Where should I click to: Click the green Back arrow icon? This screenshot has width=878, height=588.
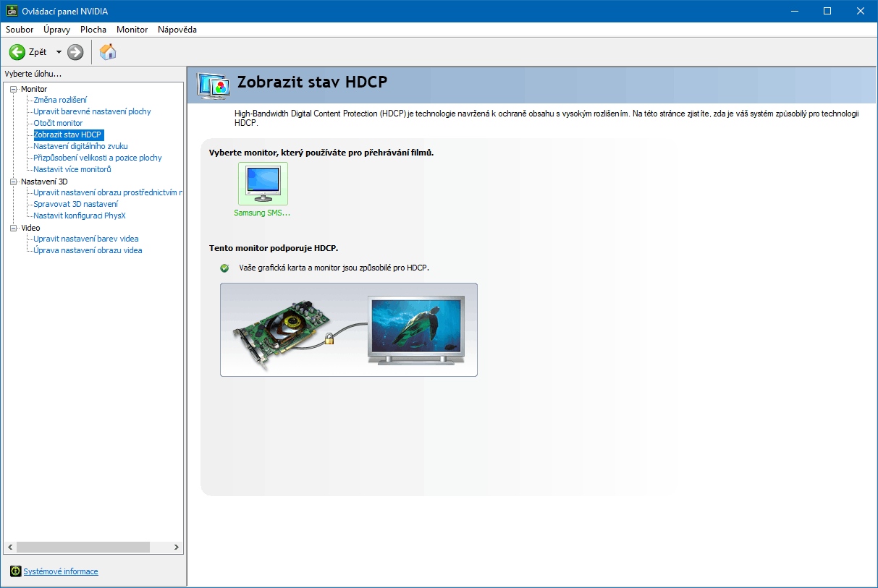click(17, 52)
